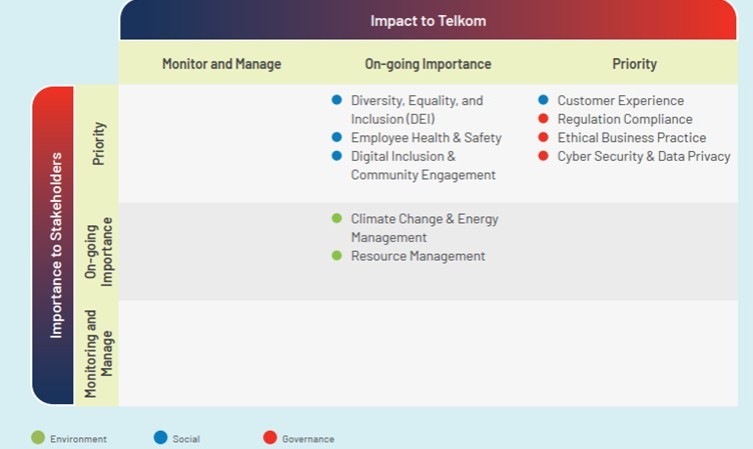Click green bullet next to Climate Change & Energy
The image size is (753, 449).
click(337, 218)
